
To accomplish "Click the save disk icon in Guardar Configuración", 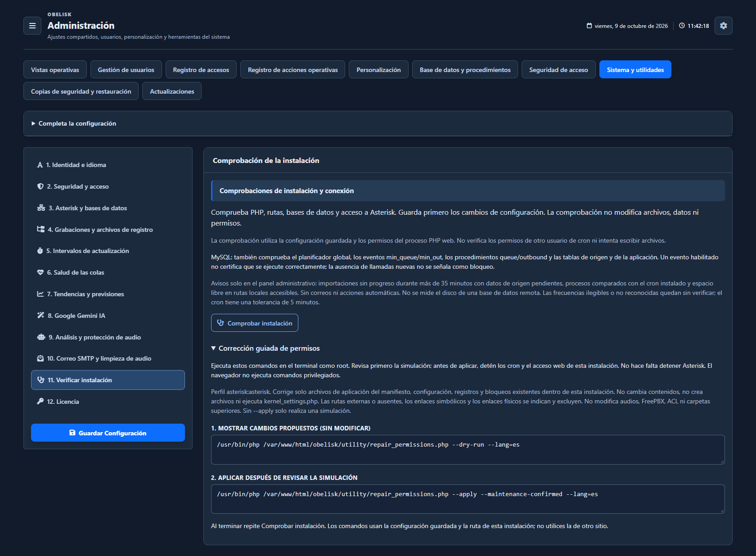I will 72,433.
